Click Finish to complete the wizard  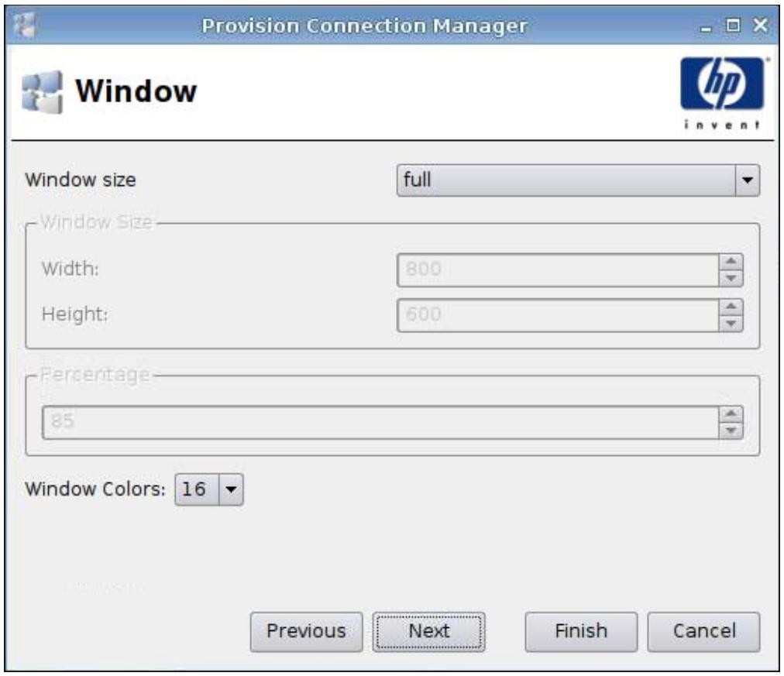[581, 632]
